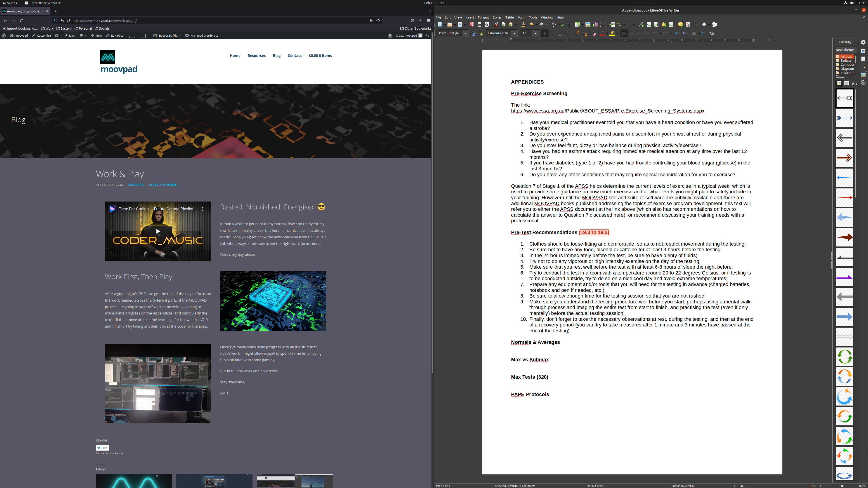Open the sidebar Page panel icon
Screen dimensions: 868x488
(863, 59)
